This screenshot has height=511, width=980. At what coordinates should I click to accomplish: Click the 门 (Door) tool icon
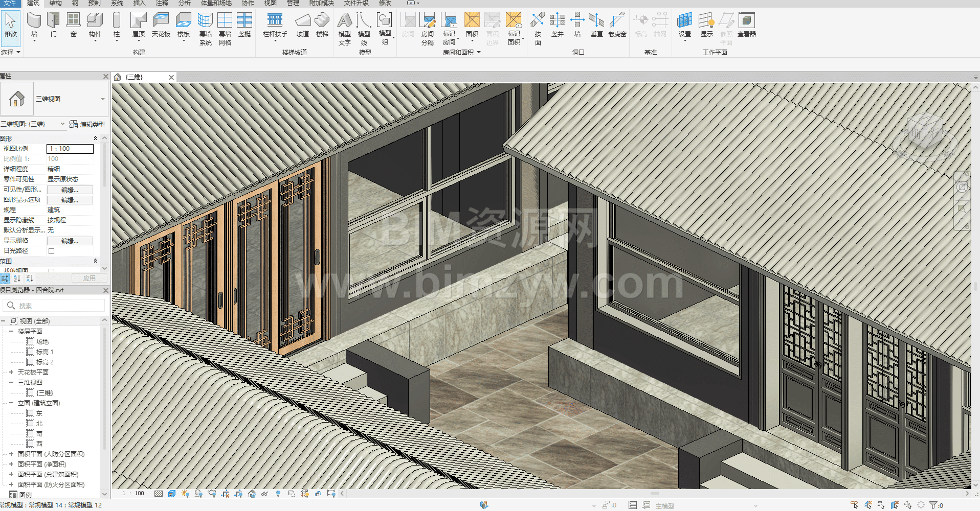pyautogui.click(x=53, y=25)
